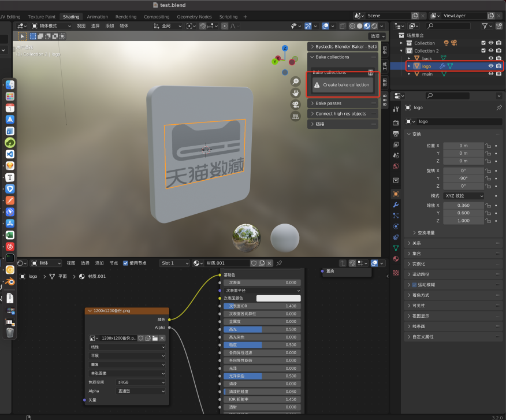Open Visual Studio Code from dock
Viewport: 506px width, 420px height.
[10, 154]
